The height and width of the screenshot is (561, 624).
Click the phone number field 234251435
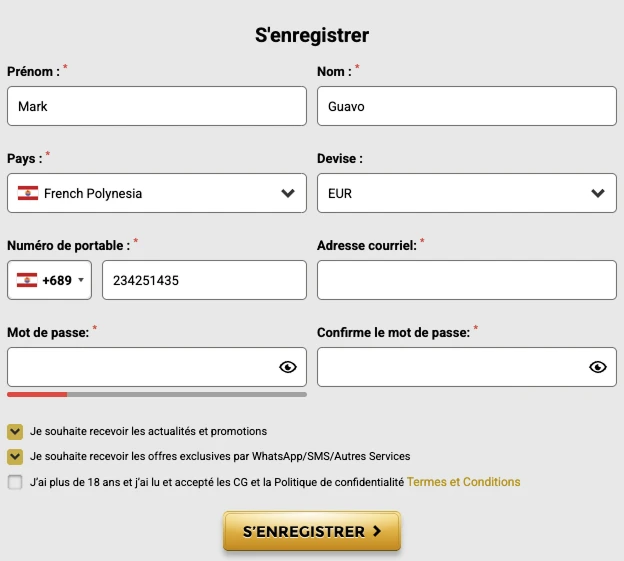click(x=205, y=280)
